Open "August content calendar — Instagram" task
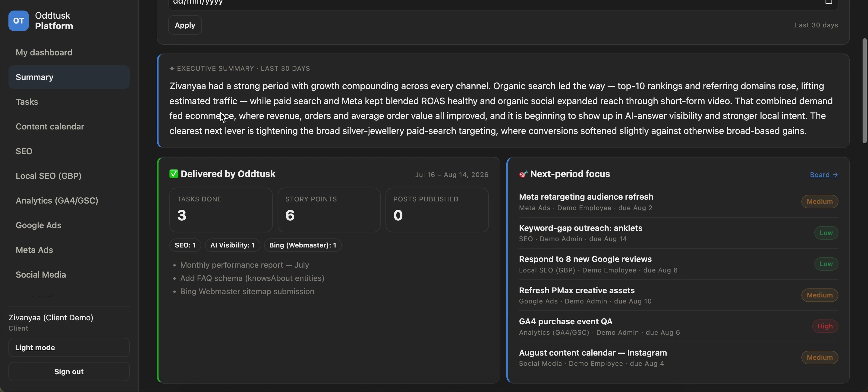This screenshot has height=392, width=868. (x=593, y=353)
